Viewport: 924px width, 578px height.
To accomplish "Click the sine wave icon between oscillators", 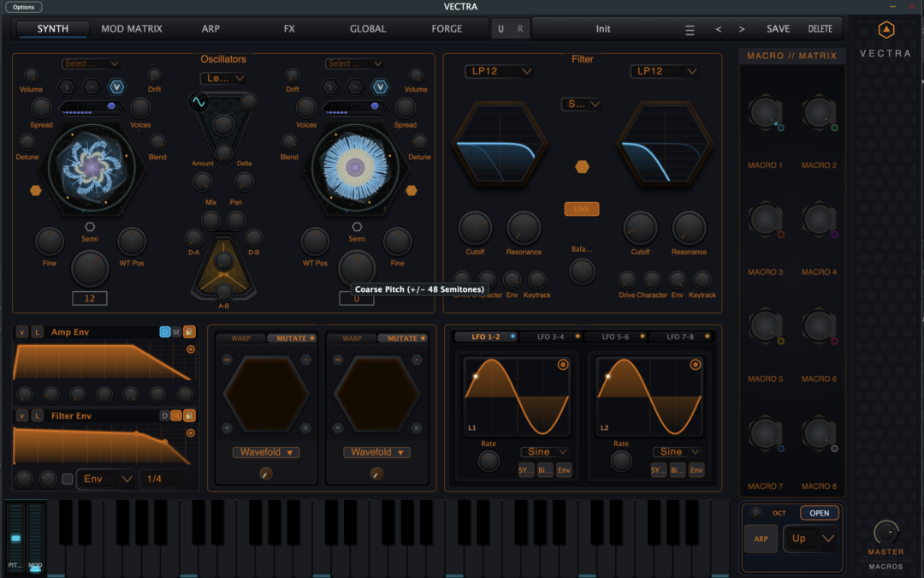I will [x=198, y=103].
